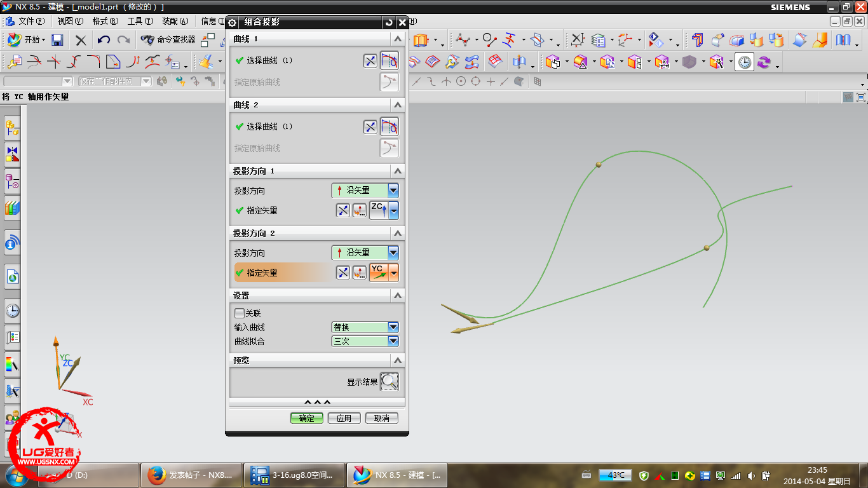Click the delete X icon beside Save
Screen dimensions: 868x488
click(x=81, y=40)
